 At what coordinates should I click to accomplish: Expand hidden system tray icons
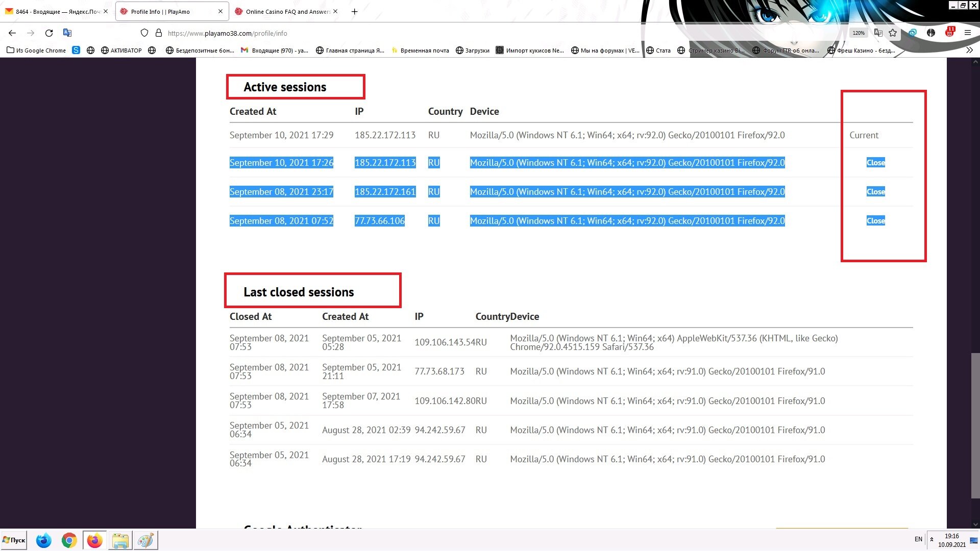coord(932,539)
